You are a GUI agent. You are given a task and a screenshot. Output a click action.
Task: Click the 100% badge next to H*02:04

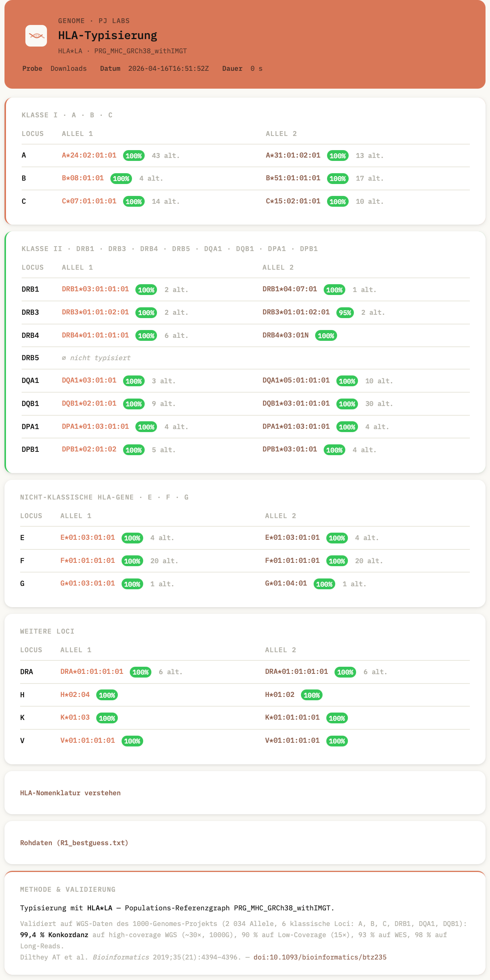click(107, 695)
